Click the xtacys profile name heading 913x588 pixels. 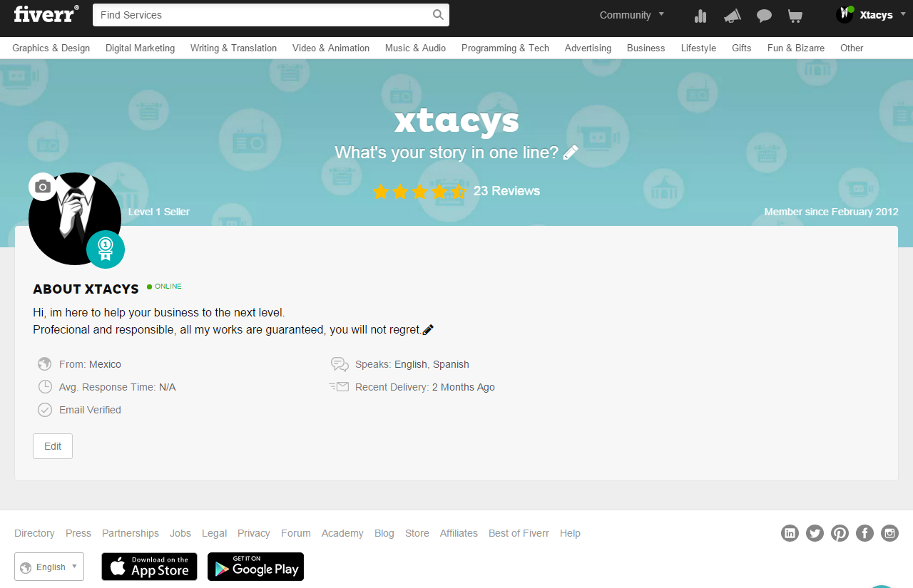coord(456,121)
